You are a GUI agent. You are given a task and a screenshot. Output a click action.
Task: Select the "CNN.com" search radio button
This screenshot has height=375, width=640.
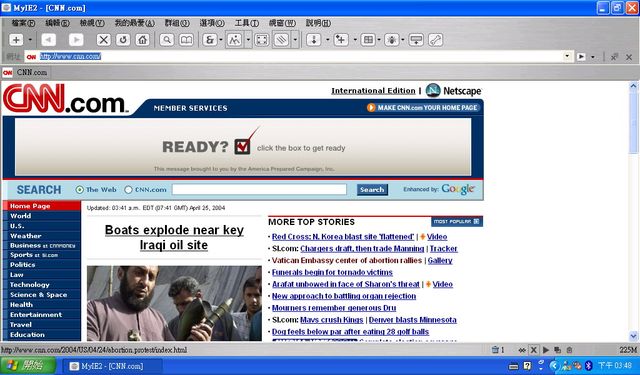[x=128, y=190]
